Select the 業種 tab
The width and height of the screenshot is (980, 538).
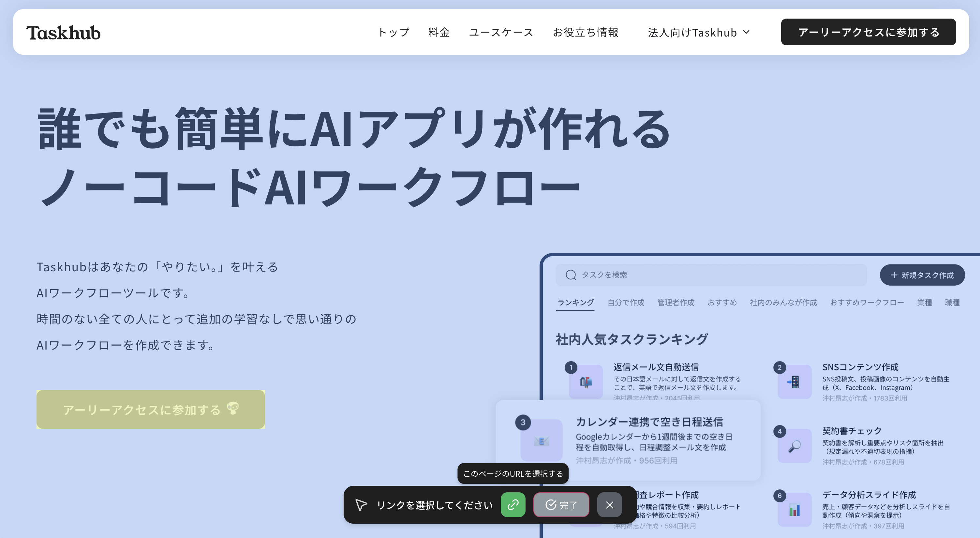[x=925, y=303]
